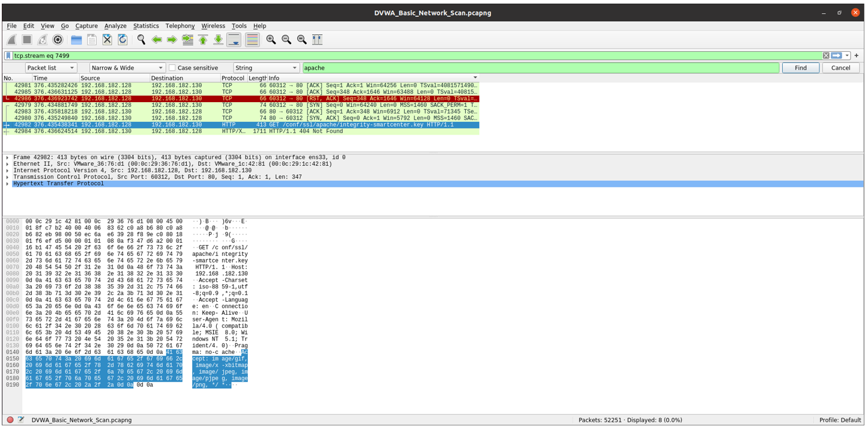Jump to the last packet
This screenshot has height=432, width=868.
point(219,40)
